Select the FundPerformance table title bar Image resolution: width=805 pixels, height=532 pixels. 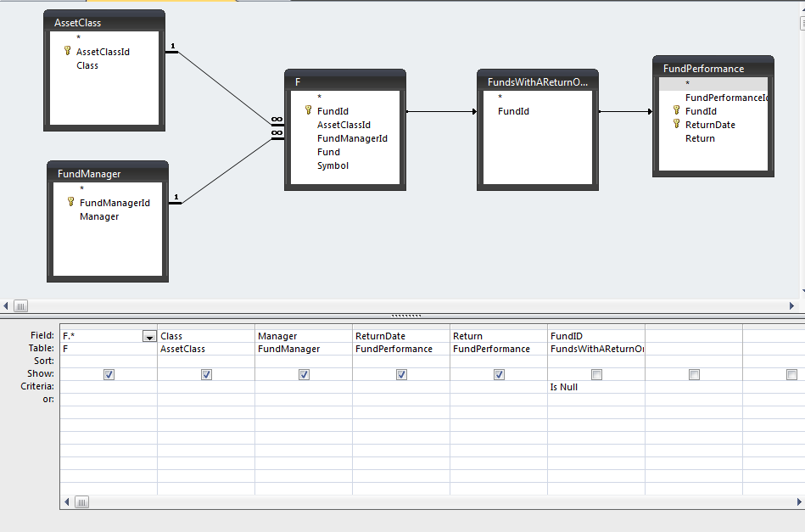(x=713, y=68)
